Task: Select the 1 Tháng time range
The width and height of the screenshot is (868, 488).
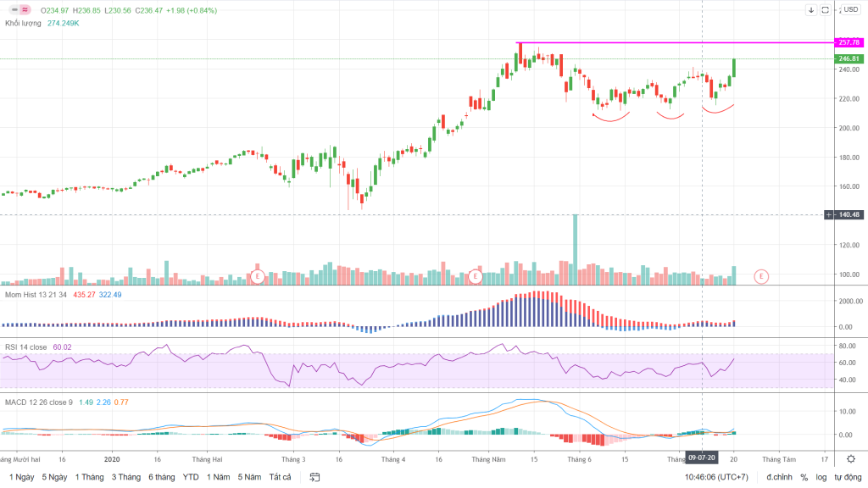Action: pyautogui.click(x=89, y=477)
